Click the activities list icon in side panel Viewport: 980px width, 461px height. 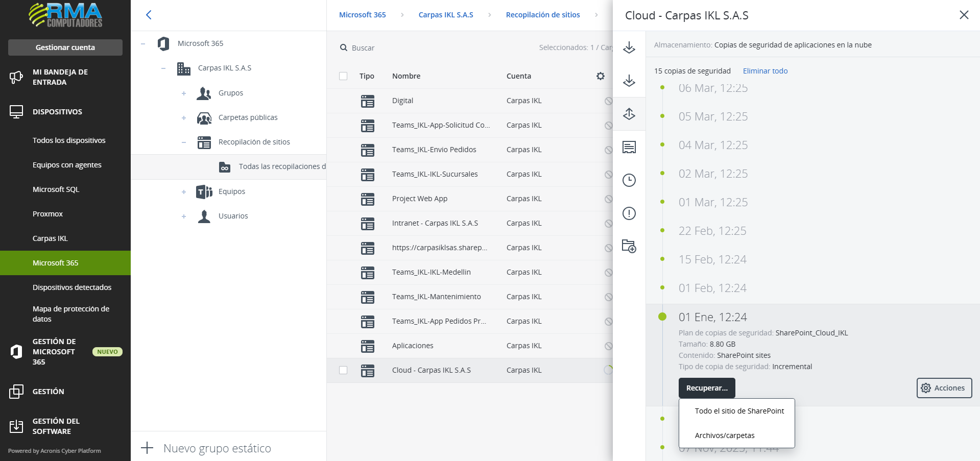(x=629, y=148)
